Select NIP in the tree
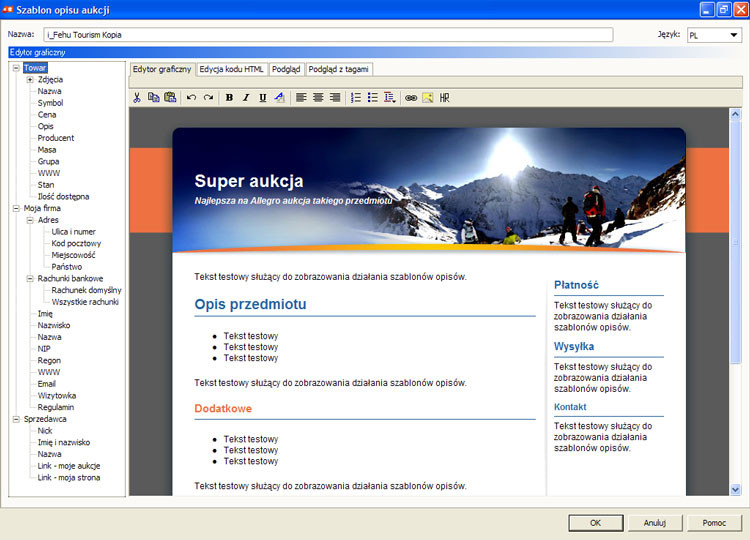750x540 pixels. tap(44, 349)
